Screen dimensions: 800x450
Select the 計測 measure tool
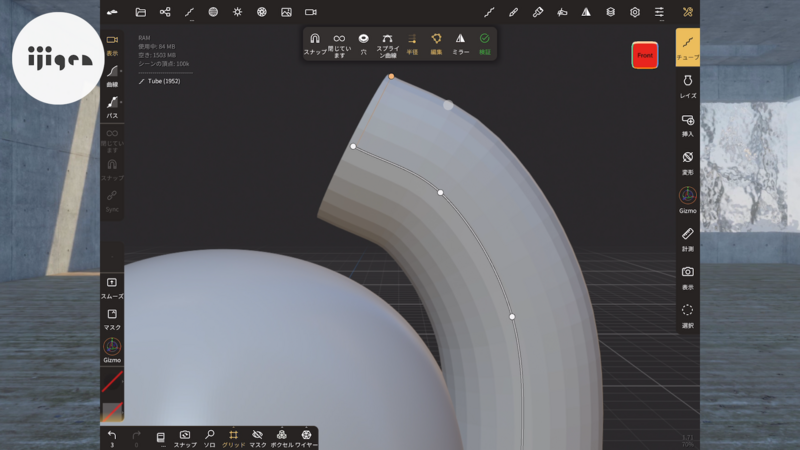tap(688, 240)
